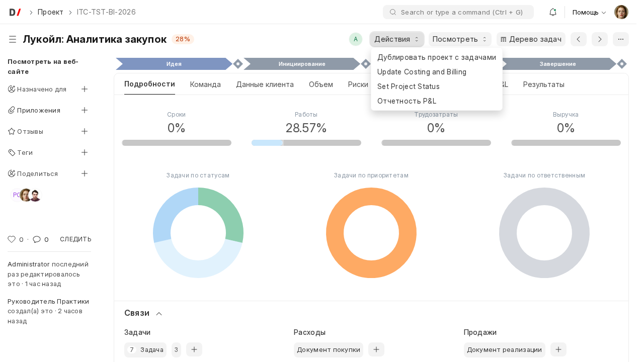The width and height of the screenshot is (644, 362).
Task: Switch to the Риски tab
Action: pyautogui.click(x=358, y=84)
